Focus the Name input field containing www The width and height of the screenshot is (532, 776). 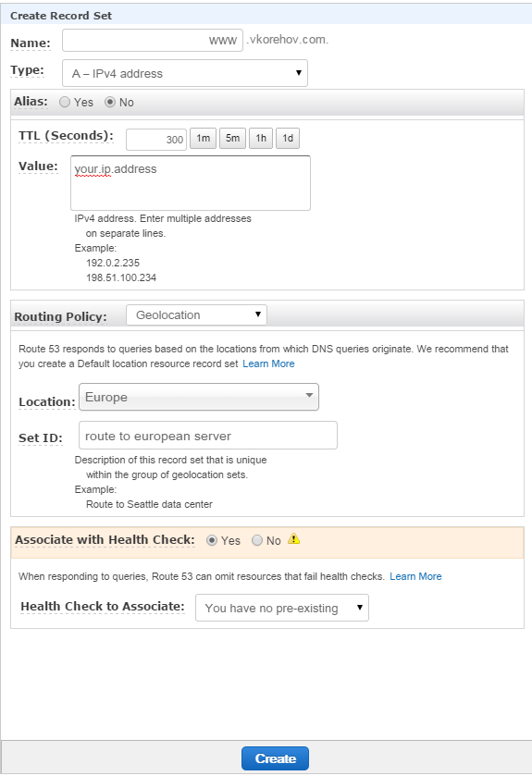tap(153, 40)
